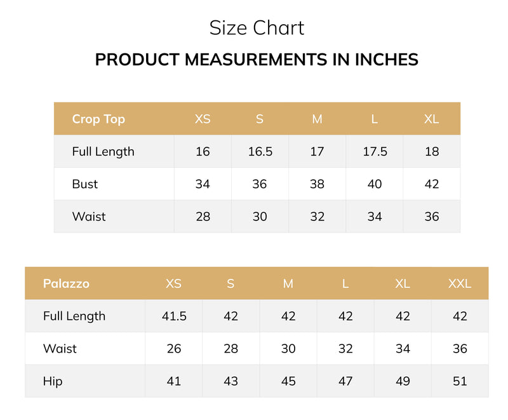Click the Palazzo M column header
Screen dimensions: 508x420
coord(288,283)
